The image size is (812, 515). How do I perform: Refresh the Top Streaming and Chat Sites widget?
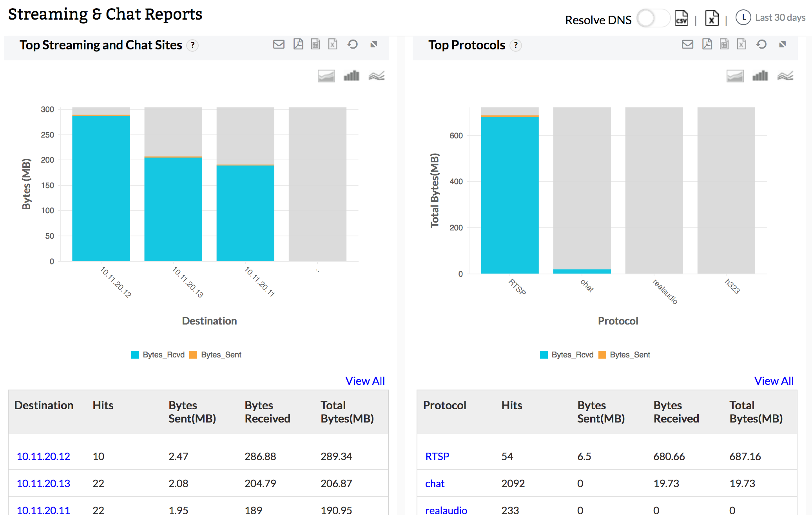point(352,44)
